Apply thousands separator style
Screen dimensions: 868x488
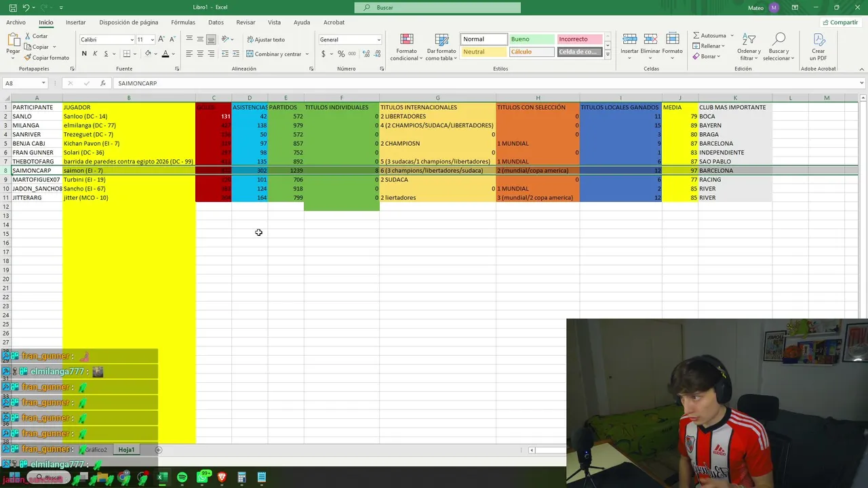(x=352, y=54)
